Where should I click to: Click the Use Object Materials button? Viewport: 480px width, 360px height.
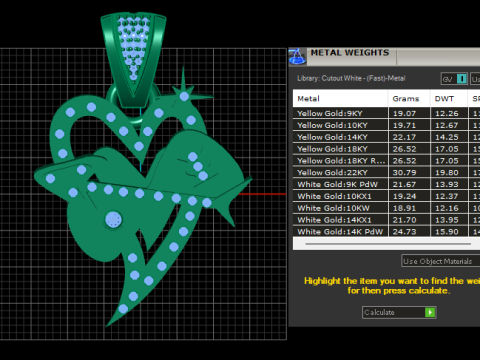coord(441,261)
